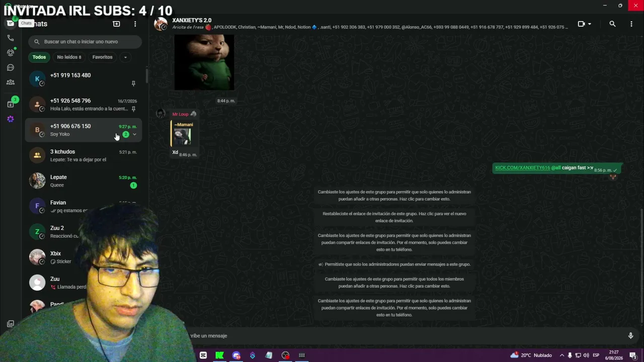Click Mr Loup's profile picture
The width and height of the screenshot is (644, 362).
(x=160, y=114)
